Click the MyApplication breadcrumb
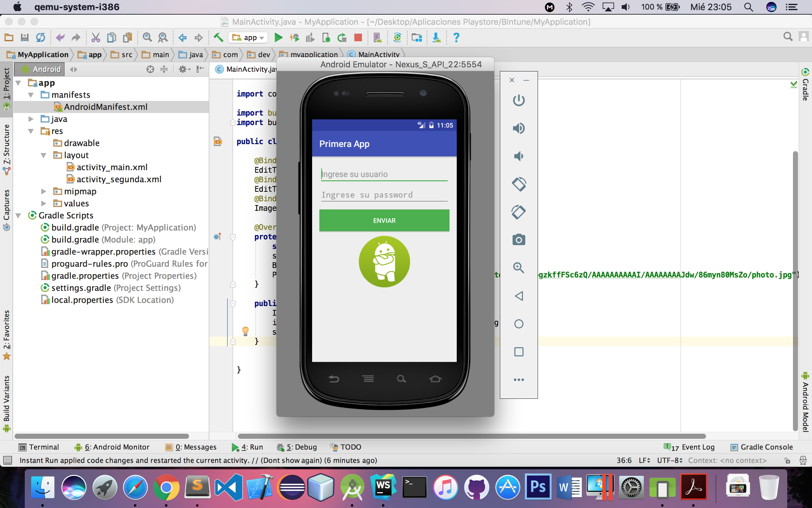The width and height of the screenshot is (812, 508). (x=37, y=55)
